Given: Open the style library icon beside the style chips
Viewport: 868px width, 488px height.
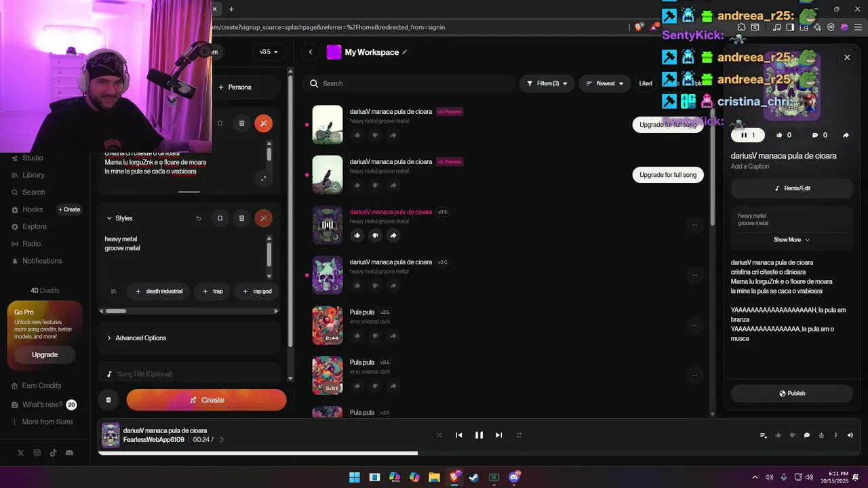Looking at the screenshot, I should tap(113, 291).
